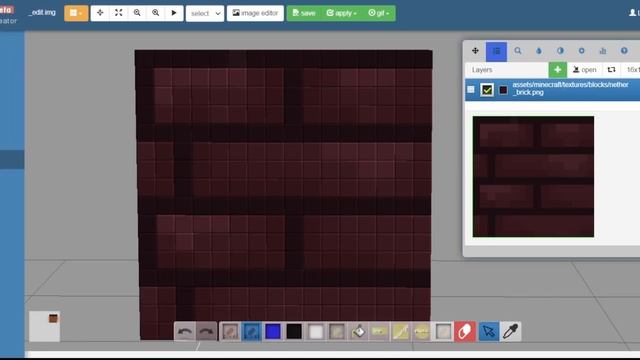The width and height of the screenshot is (640, 360).
Task: Select the move arrows tool in top toolbar
Action: pos(100,13)
